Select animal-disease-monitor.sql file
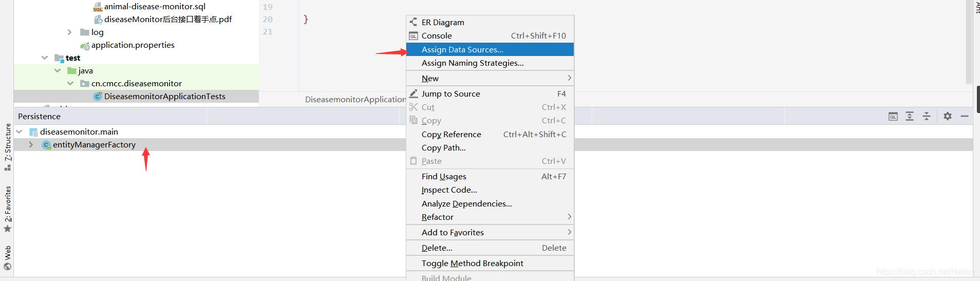Image resolution: width=980 pixels, height=281 pixels. [155, 7]
